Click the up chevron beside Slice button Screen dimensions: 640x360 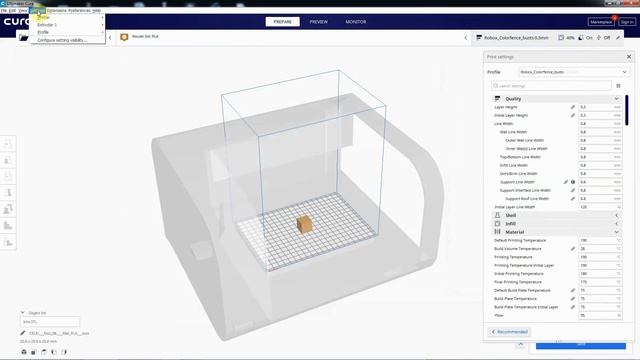520,344
